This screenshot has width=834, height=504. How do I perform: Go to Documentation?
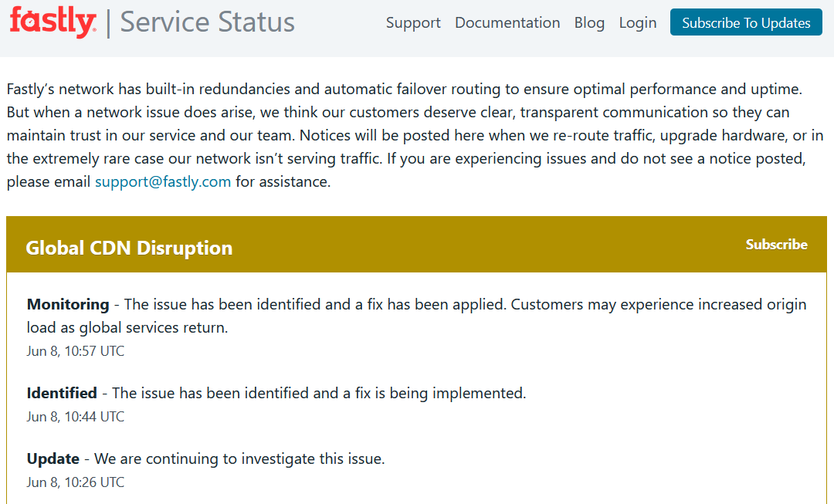pyautogui.click(x=507, y=23)
